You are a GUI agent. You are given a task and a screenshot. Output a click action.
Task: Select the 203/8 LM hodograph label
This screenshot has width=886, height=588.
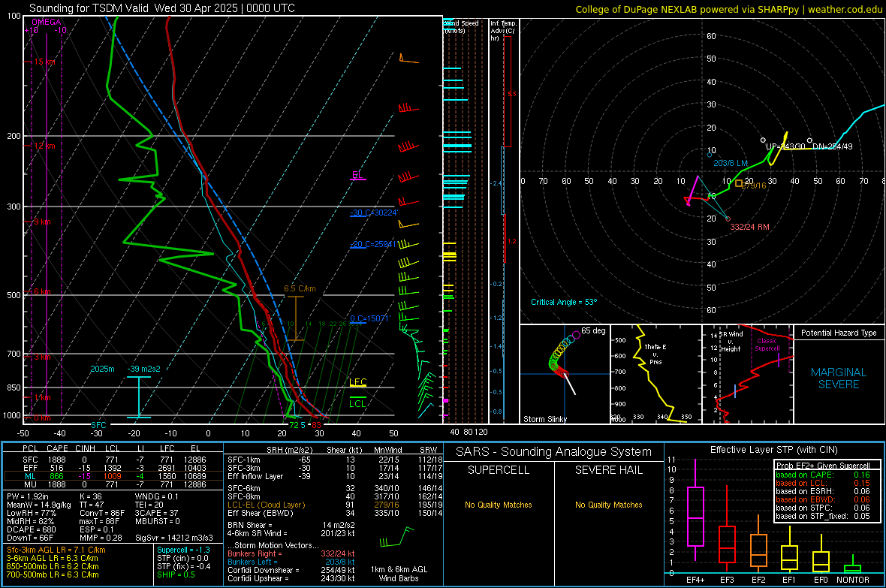(730, 163)
